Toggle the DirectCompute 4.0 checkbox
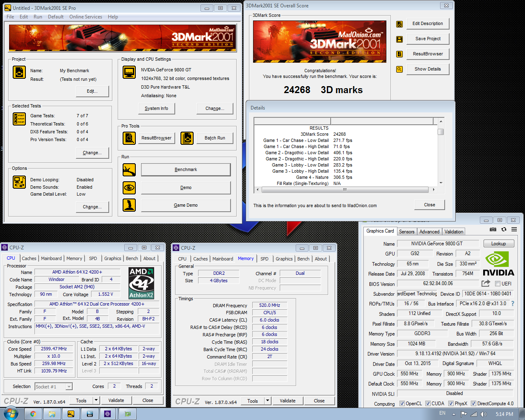 click(x=473, y=404)
